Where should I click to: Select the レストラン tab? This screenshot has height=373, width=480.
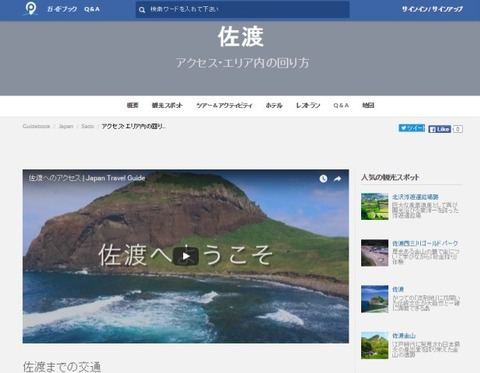(308, 105)
